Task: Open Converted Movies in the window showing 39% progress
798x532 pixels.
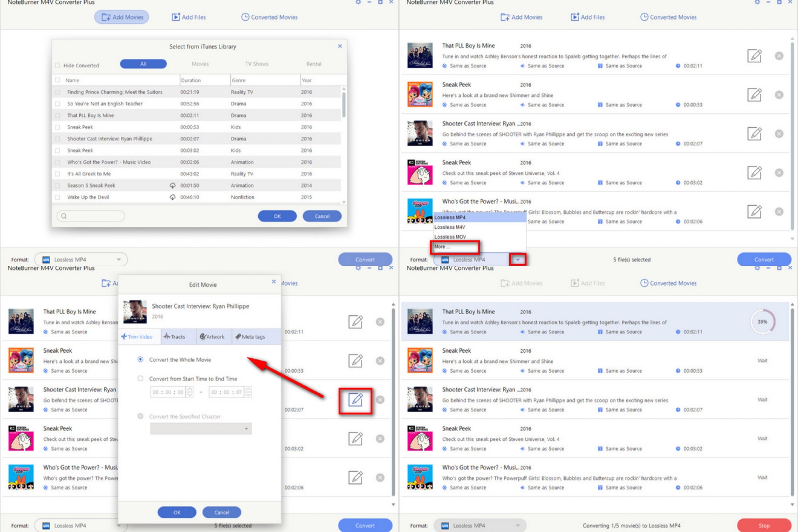Action: 668,283
